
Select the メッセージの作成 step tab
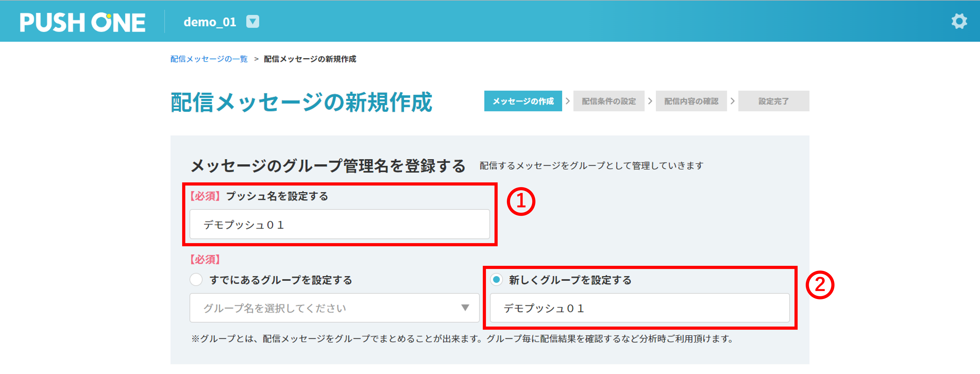click(523, 101)
